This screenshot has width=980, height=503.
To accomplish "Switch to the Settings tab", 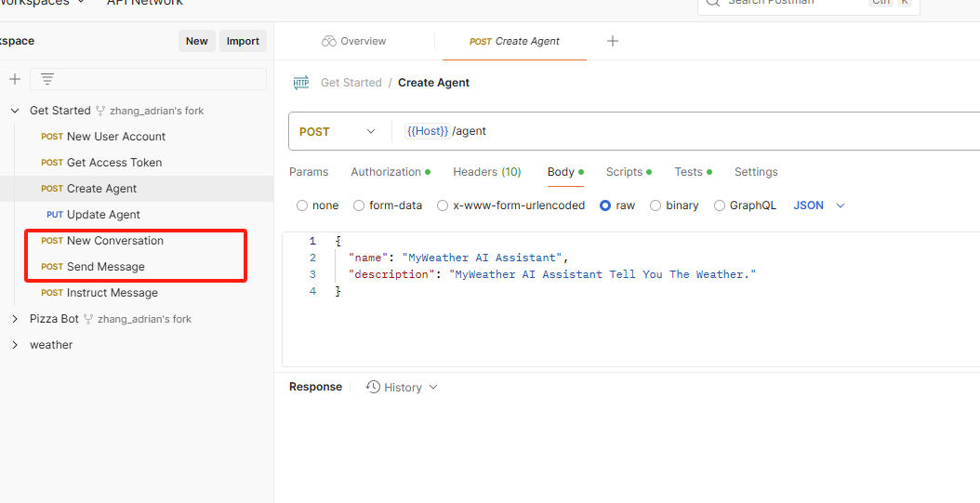I will [x=756, y=172].
